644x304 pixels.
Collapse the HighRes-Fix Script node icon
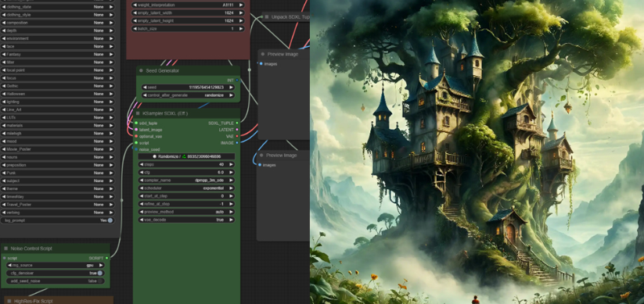point(9,301)
